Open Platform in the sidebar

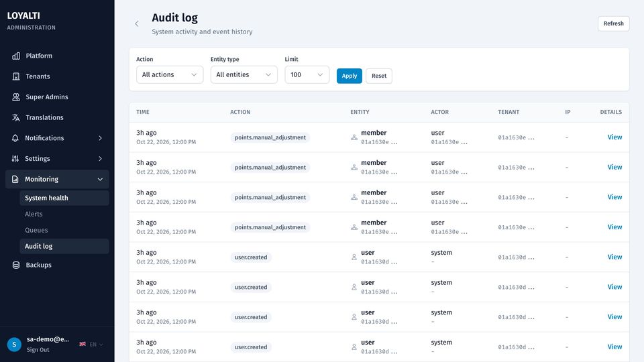57,56
